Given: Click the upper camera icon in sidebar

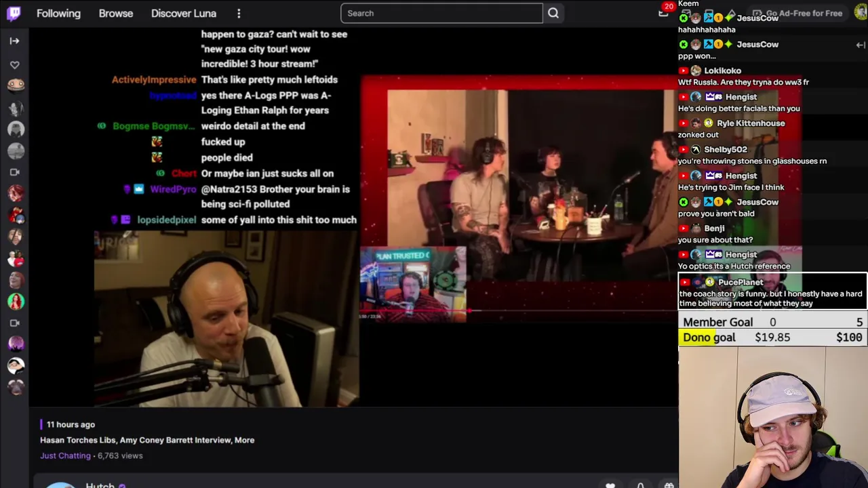Looking at the screenshot, I should pos(15,171).
